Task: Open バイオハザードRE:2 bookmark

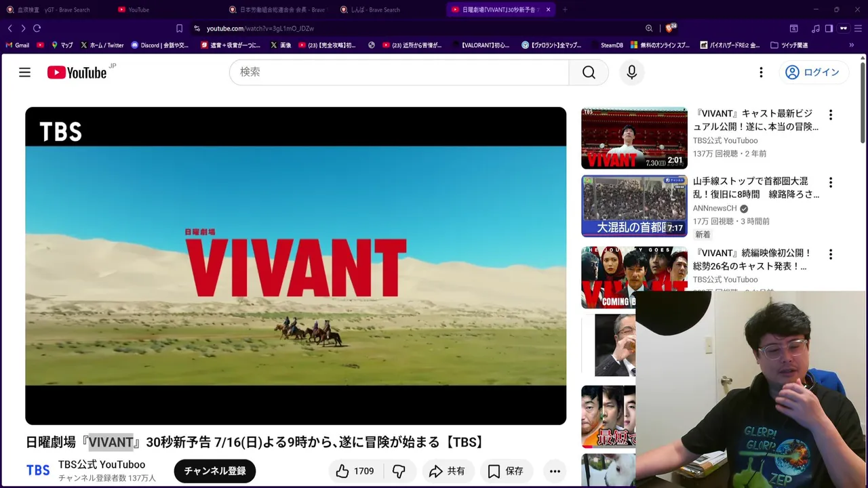Action: pyautogui.click(x=730, y=45)
